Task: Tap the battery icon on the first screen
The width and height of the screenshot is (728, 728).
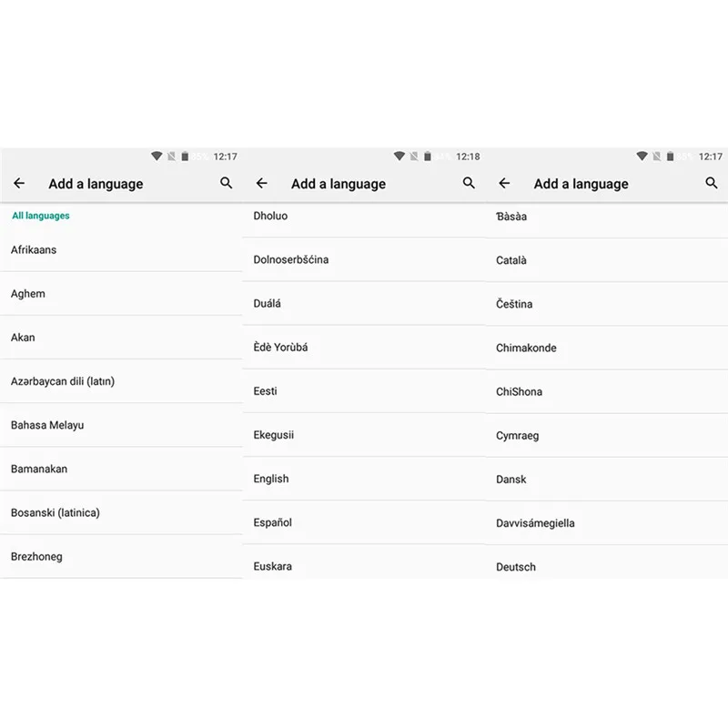Action: [185, 156]
